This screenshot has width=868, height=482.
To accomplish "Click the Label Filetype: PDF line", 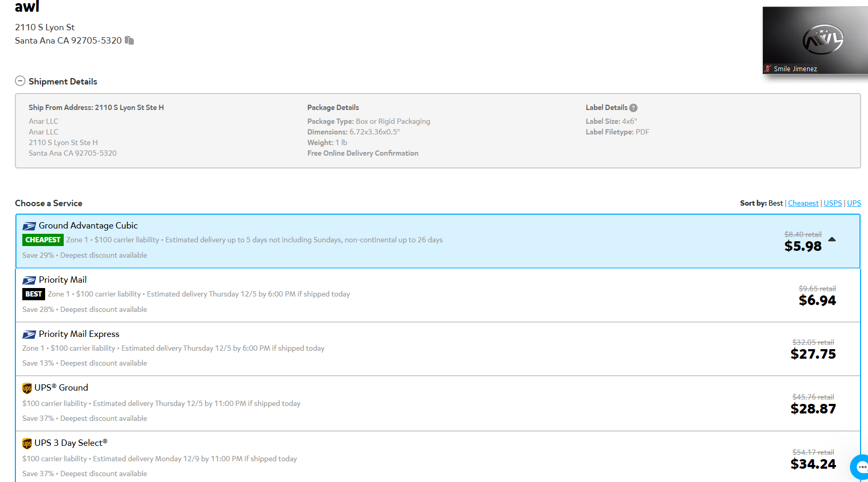I will click(617, 132).
